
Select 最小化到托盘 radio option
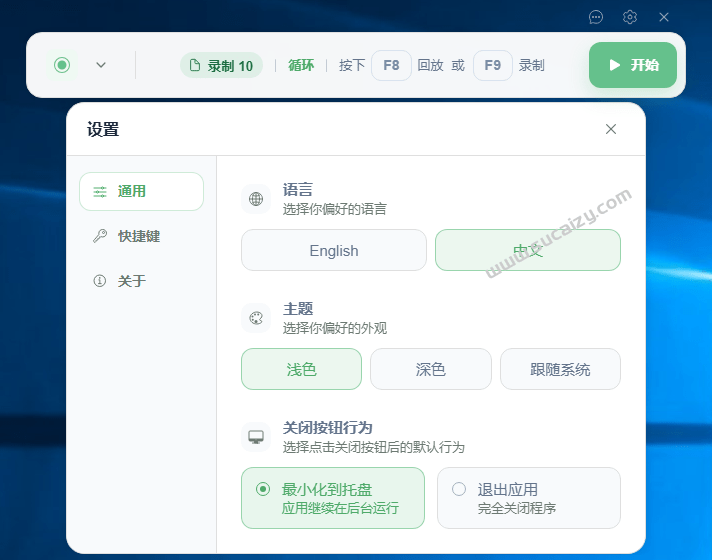333,498
